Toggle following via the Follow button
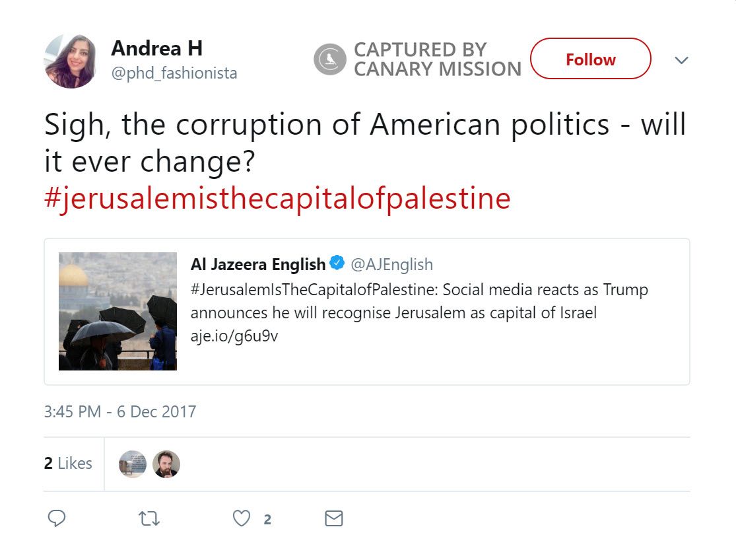 [590, 59]
